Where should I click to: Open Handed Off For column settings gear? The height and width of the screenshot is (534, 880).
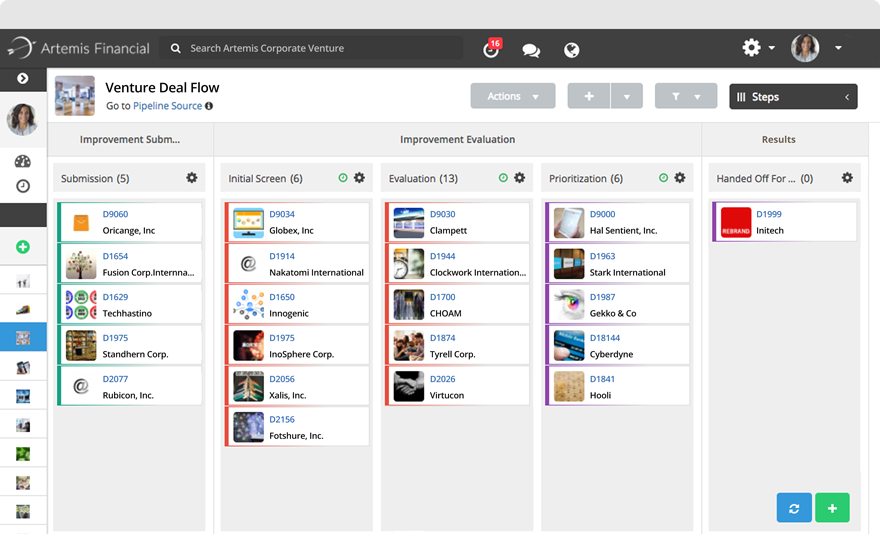847,178
